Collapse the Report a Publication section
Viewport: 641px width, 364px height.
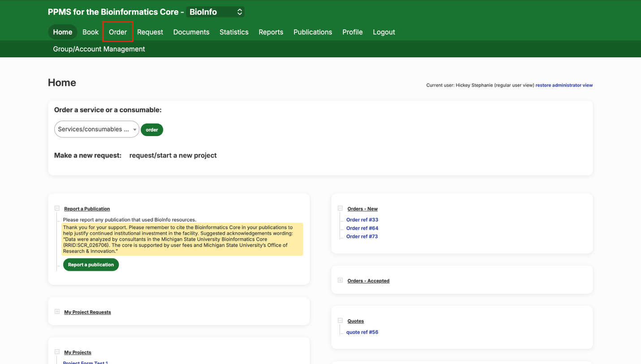[x=57, y=208]
